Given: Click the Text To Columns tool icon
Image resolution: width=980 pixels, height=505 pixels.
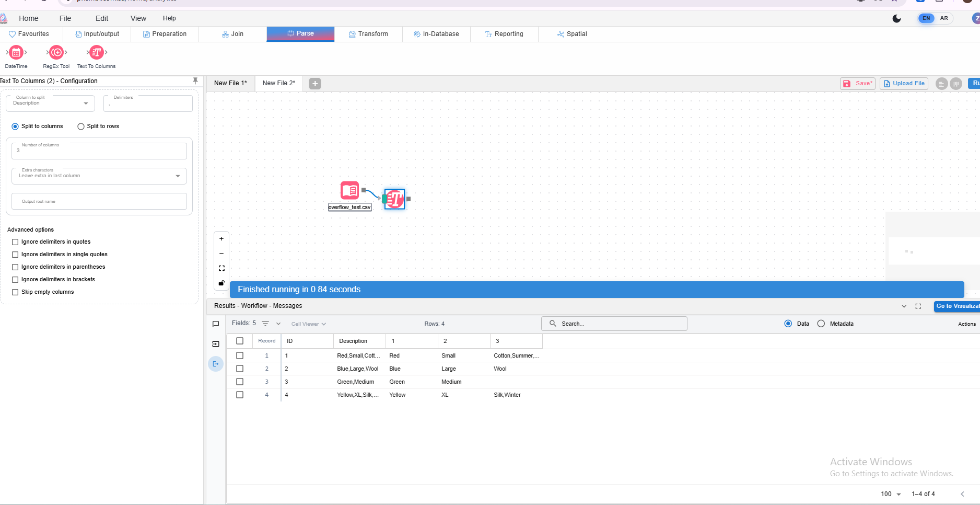Looking at the screenshot, I should point(97,53).
